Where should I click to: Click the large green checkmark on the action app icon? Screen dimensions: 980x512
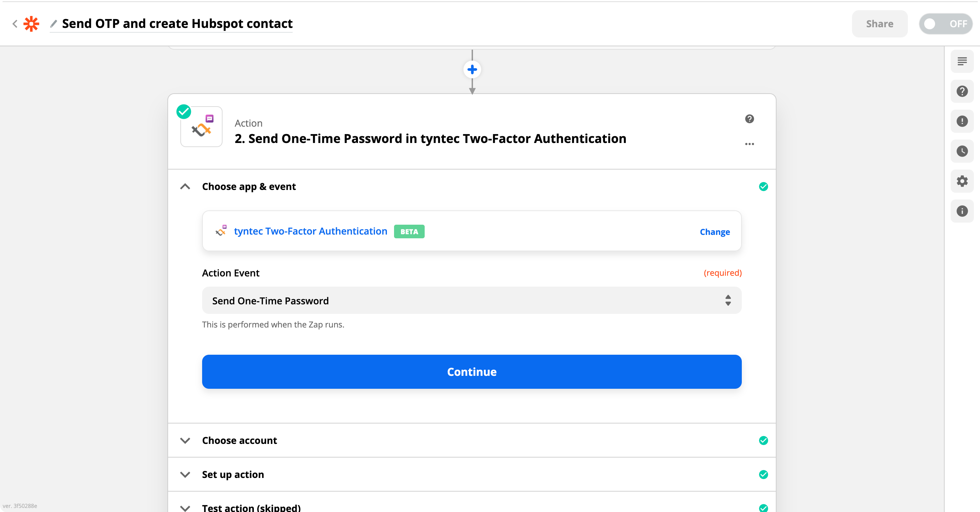click(184, 112)
